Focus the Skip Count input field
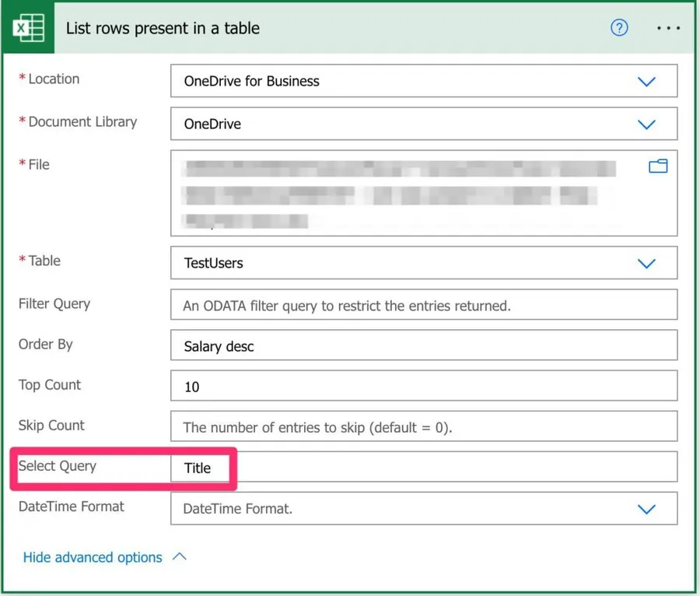This screenshot has height=596, width=700. [x=424, y=427]
